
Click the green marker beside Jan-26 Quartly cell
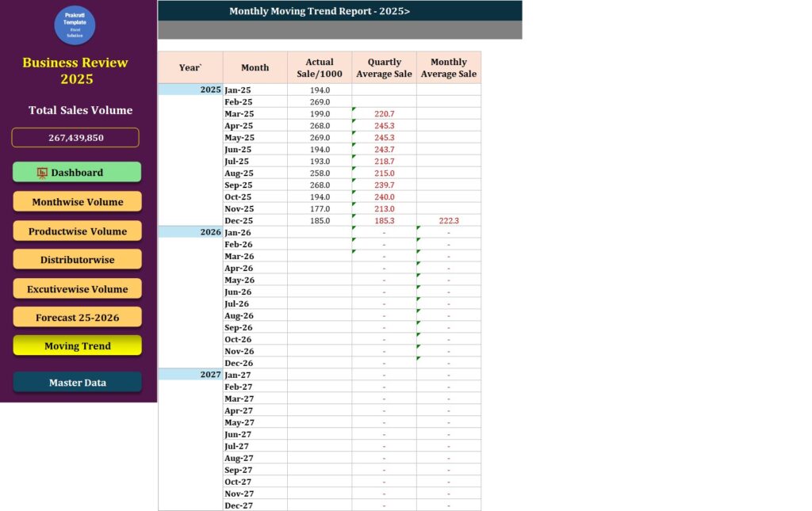[353, 230]
